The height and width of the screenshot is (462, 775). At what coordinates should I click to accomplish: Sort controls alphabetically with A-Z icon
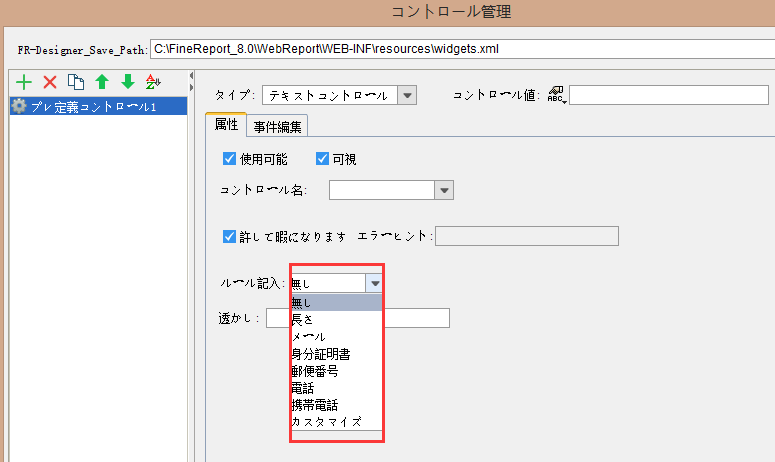pos(153,82)
